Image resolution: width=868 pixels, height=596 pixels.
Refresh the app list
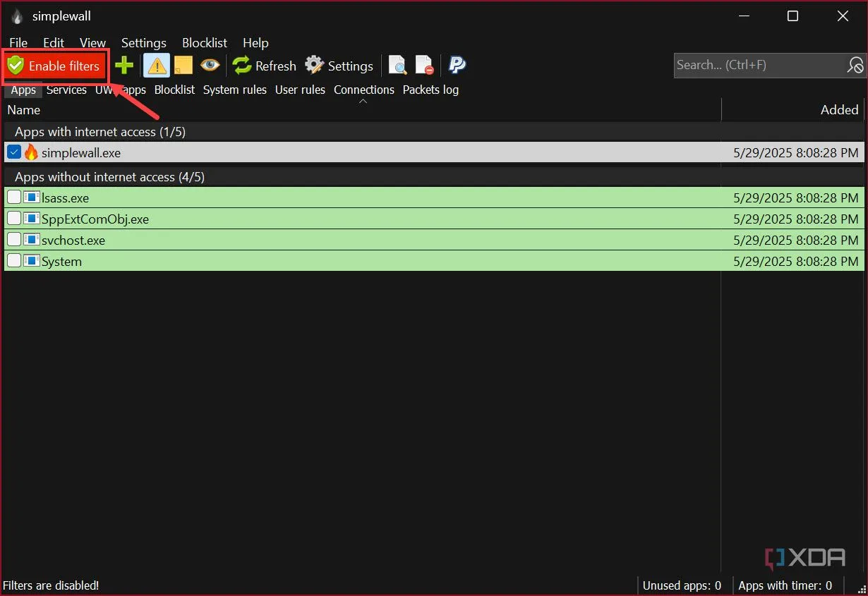(265, 66)
